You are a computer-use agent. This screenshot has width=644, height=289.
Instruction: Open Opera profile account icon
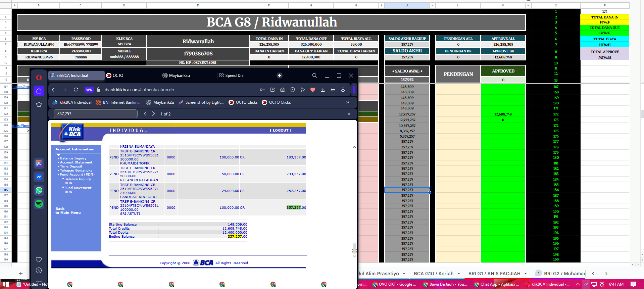[343, 90]
